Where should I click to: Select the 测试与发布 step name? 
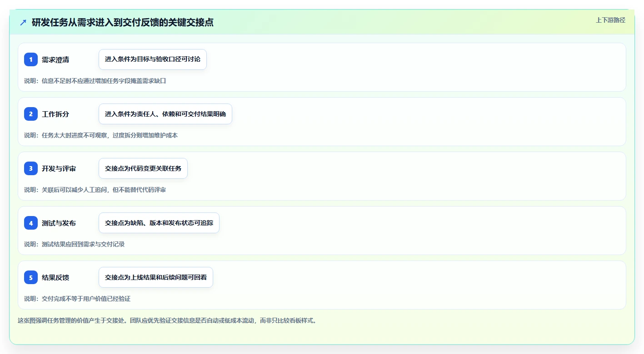pos(59,223)
